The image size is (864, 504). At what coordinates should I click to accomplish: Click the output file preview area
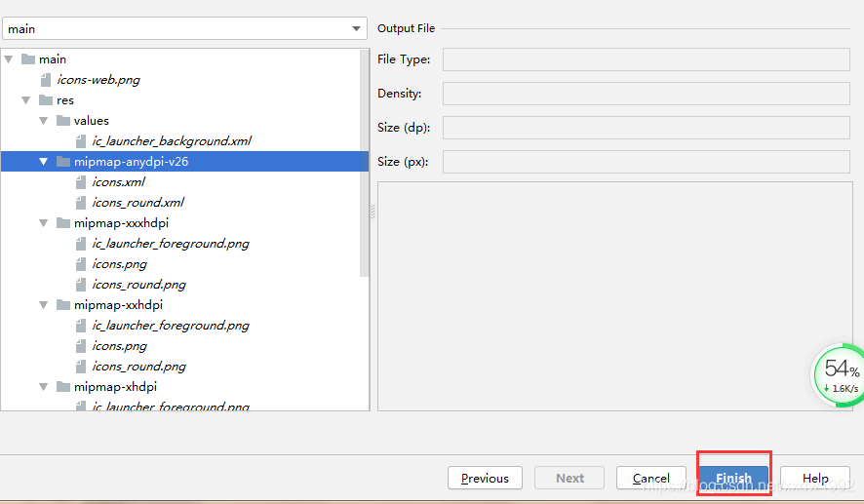pos(615,296)
